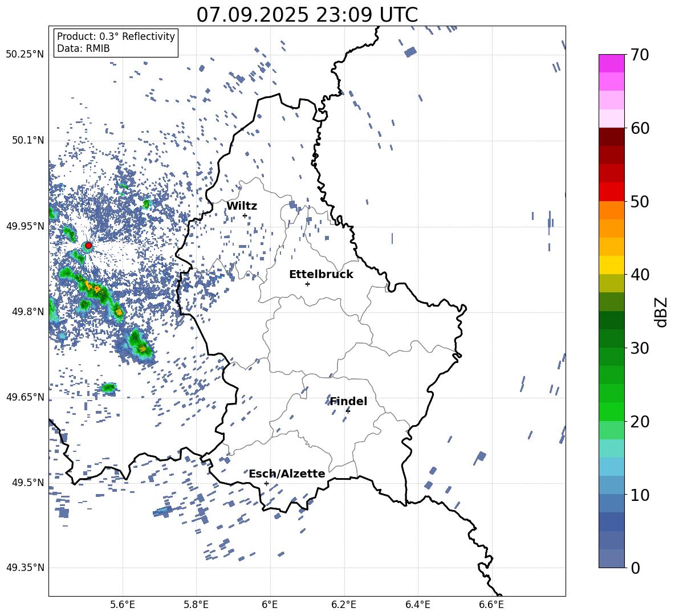Screen dimensions: 675x616
Task: Click the colorbar 70 tick label
Action: 640,55
